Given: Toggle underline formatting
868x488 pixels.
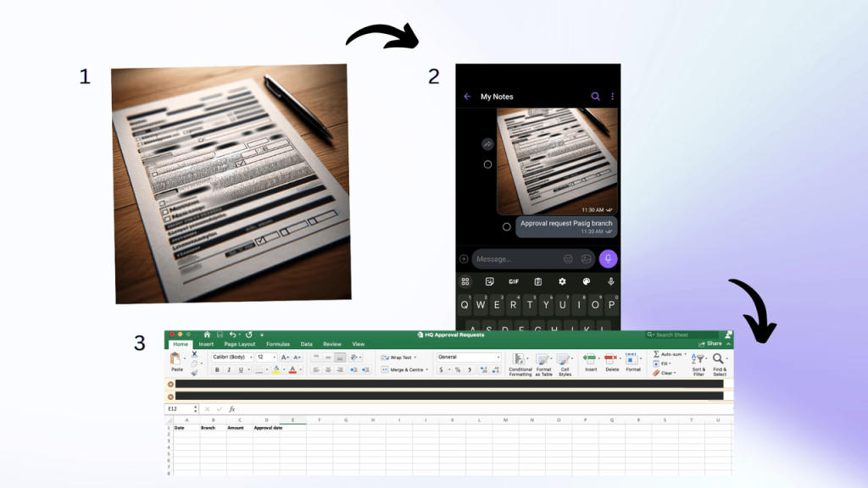Looking at the screenshot, I should point(241,369).
